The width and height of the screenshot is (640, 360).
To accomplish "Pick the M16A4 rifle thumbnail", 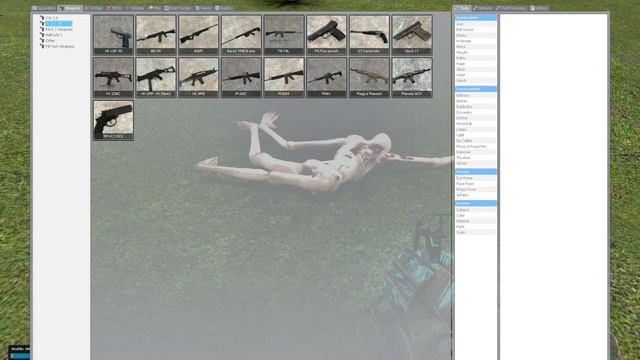I will tap(284, 78).
